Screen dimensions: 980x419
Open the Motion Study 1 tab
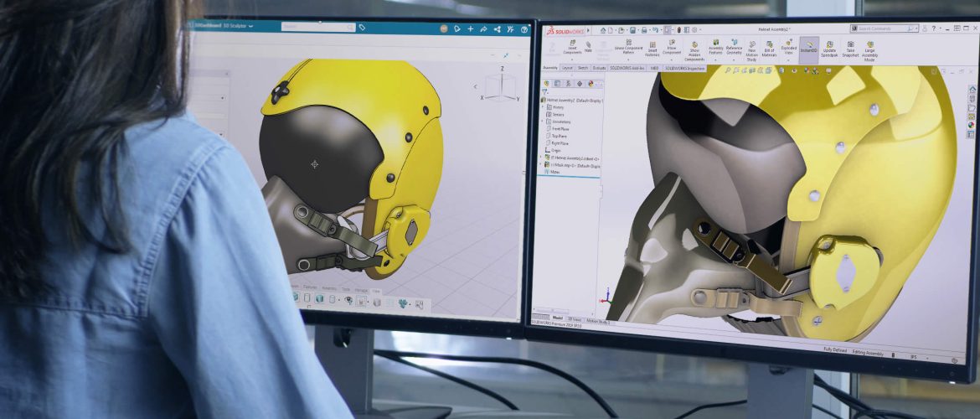(x=598, y=319)
